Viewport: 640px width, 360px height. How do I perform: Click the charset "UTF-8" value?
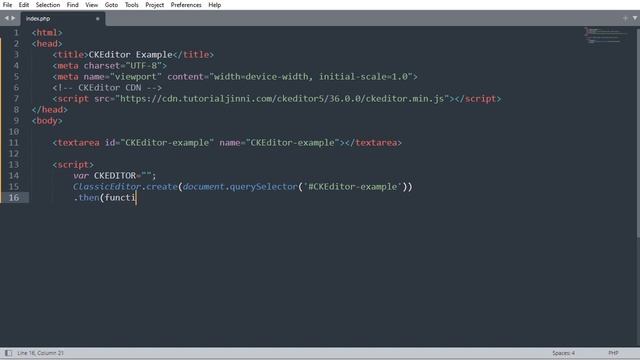[144, 66]
